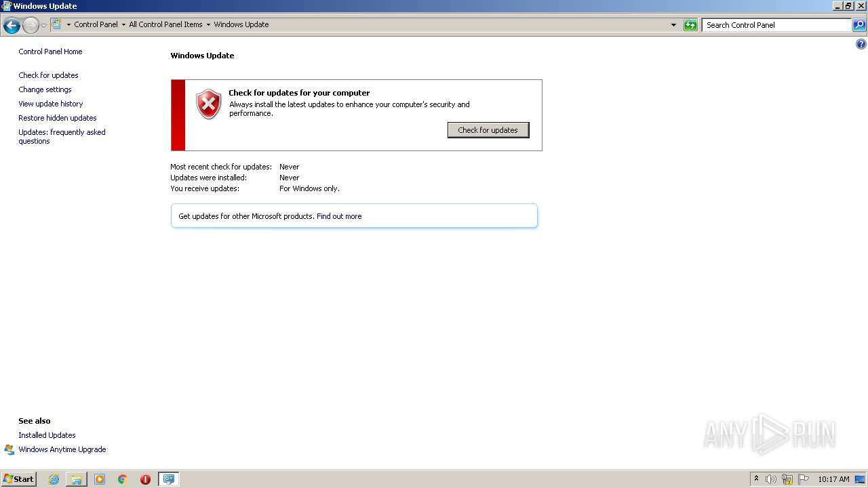
Task: Click the red shield error icon
Action: click(209, 104)
